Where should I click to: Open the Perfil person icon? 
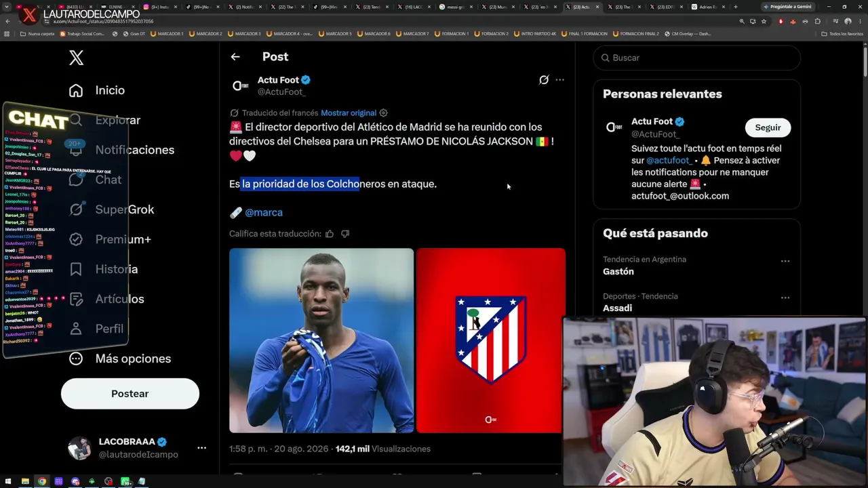coord(76,329)
